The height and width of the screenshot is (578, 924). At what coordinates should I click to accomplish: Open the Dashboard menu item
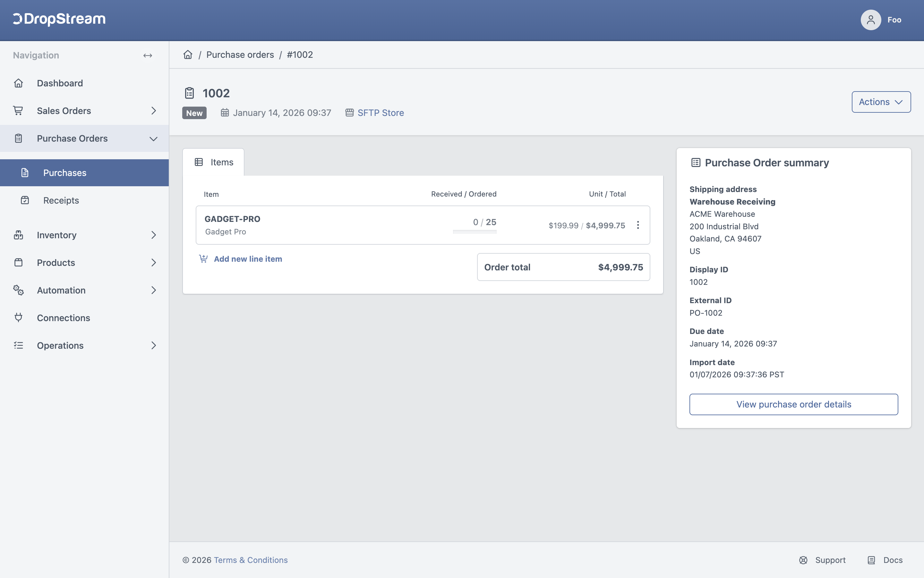84,83
